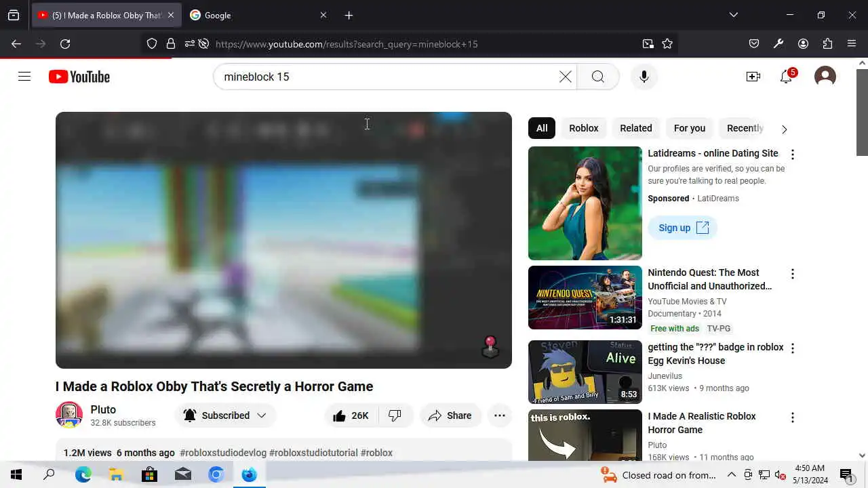Reload the page

coord(65,43)
